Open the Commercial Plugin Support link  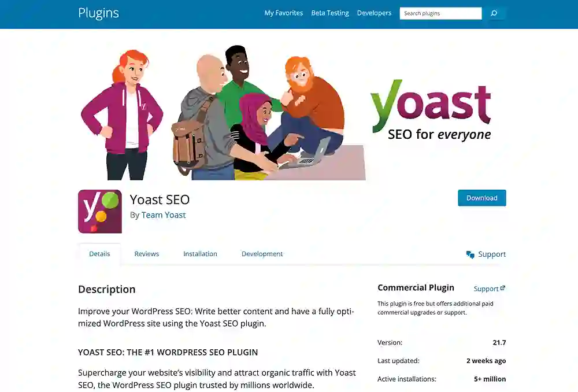(x=486, y=289)
